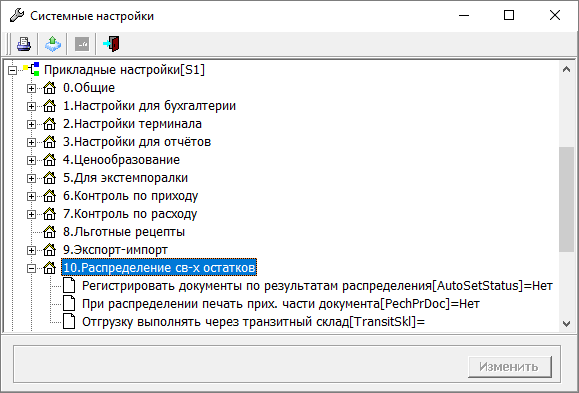Click house icon beside 5.Для экстемпоралки
Viewport: 579px width, 393px height.
tap(49, 178)
